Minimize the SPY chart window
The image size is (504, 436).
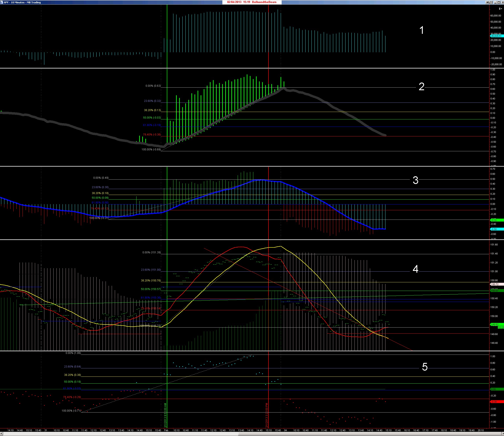tap(495, 2)
